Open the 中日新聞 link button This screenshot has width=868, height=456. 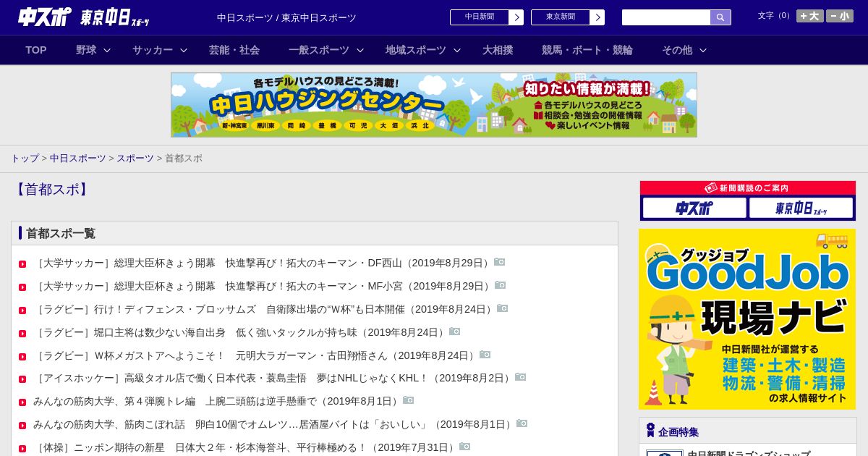tap(480, 17)
